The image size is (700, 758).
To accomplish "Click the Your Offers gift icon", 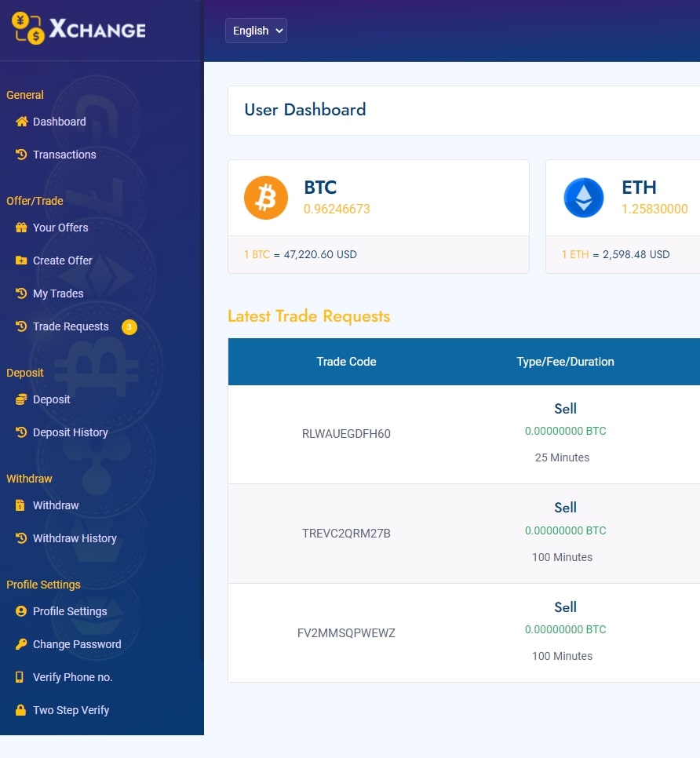I will pos(20,228).
